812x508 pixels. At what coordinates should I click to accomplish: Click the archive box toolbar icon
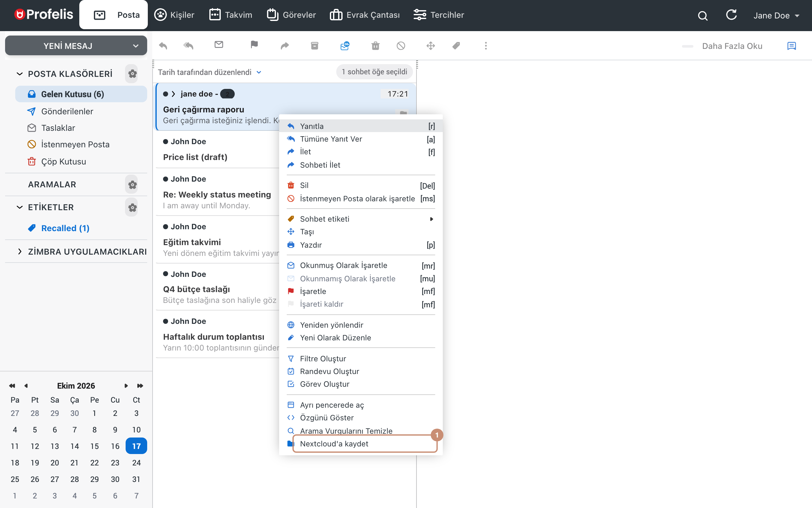314,46
